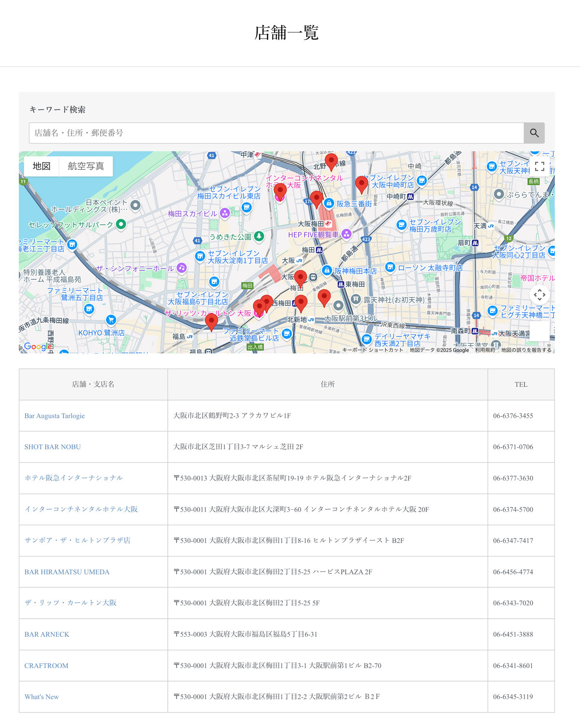580x728 pixels.
Task: Open ホテル阪急インターナショナル store link
Action: [73, 478]
